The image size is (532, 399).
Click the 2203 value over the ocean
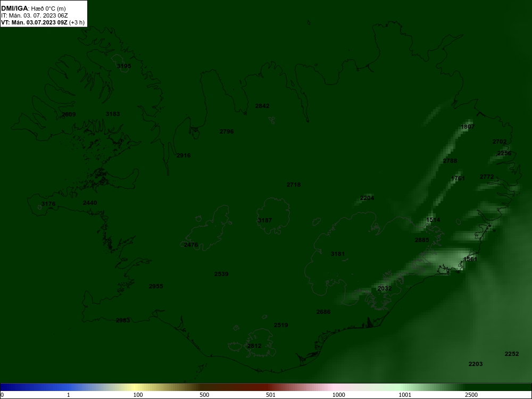click(475, 364)
